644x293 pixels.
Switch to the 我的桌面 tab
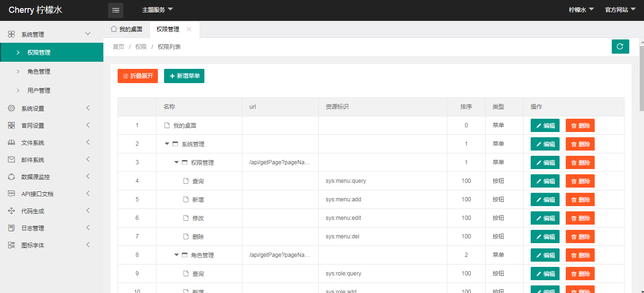[x=127, y=29]
